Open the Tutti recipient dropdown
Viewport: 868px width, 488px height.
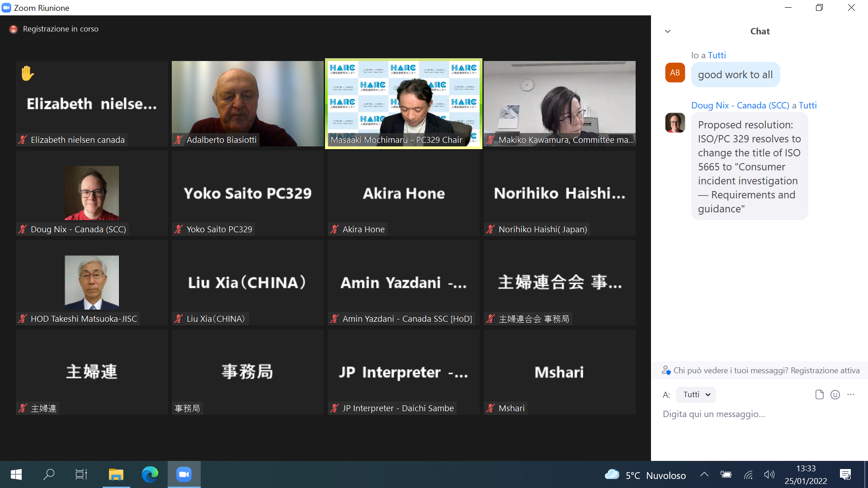[x=696, y=394]
